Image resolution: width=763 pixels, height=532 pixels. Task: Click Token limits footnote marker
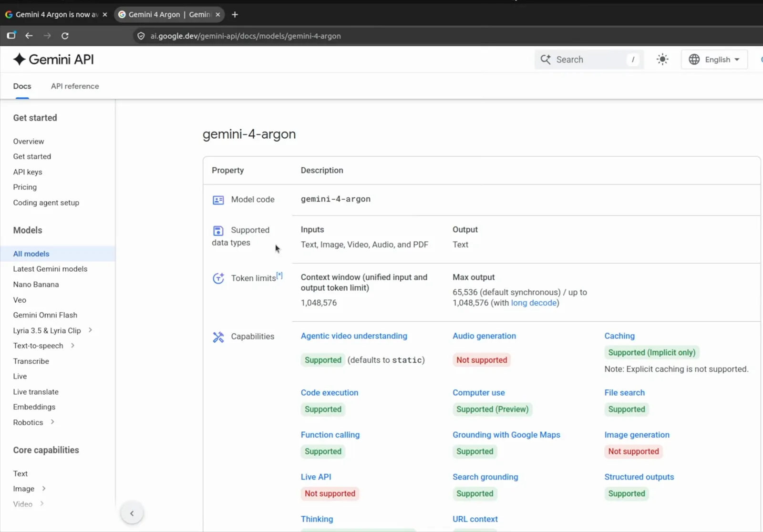279,275
